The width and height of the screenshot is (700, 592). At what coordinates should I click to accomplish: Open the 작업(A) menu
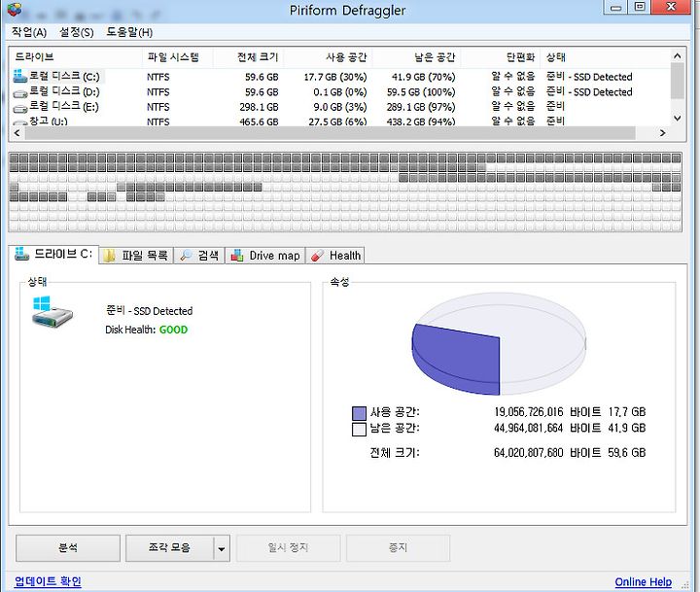click(x=29, y=32)
